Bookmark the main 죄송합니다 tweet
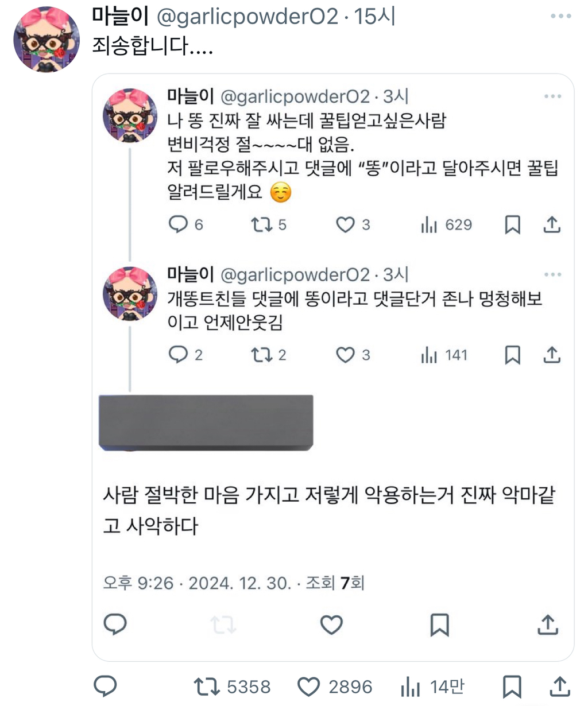588x706 pixels. [x=512, y=686]
